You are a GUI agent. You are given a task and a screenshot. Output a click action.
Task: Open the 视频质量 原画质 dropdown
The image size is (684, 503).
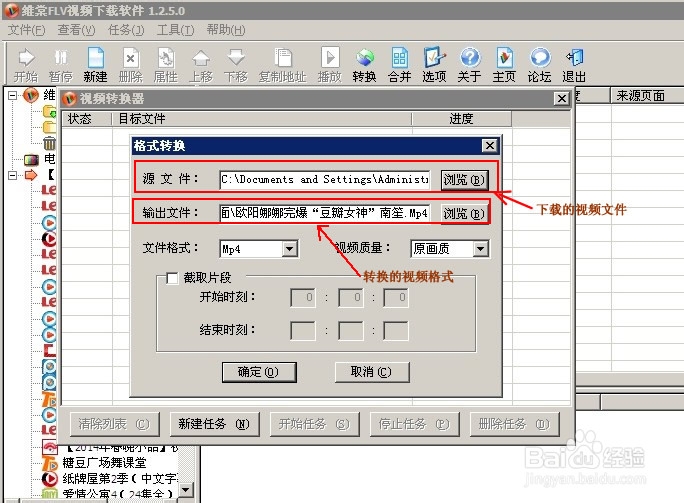tap(480, 249)
